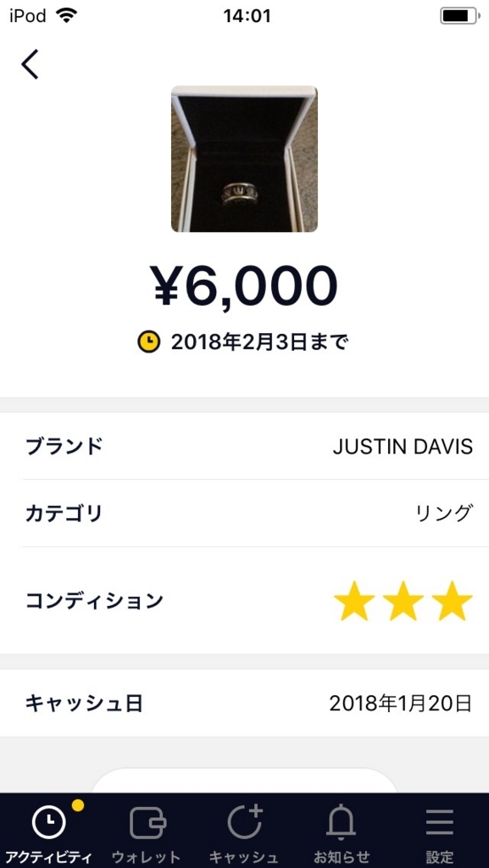The image size is (489, 868).
Task: Tap the back arrow at top left
Action: pyautogui.click(x=30, y=64)
